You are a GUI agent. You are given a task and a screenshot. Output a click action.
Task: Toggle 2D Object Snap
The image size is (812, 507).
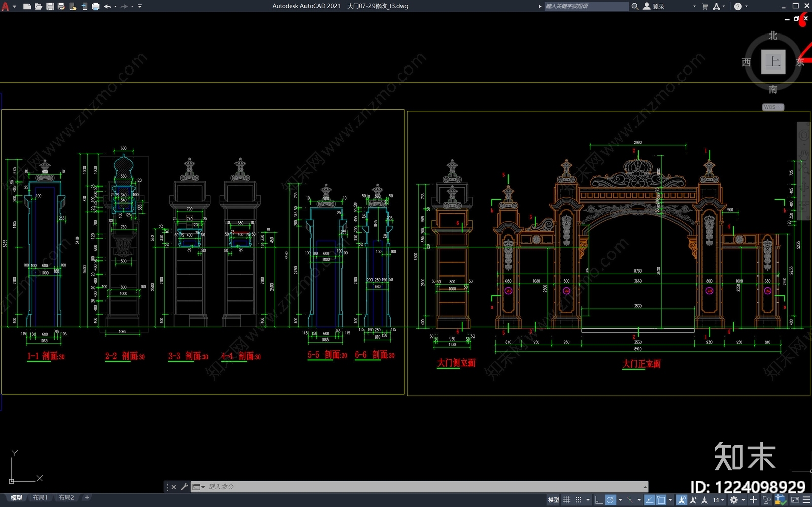click(x=661, y=500)
